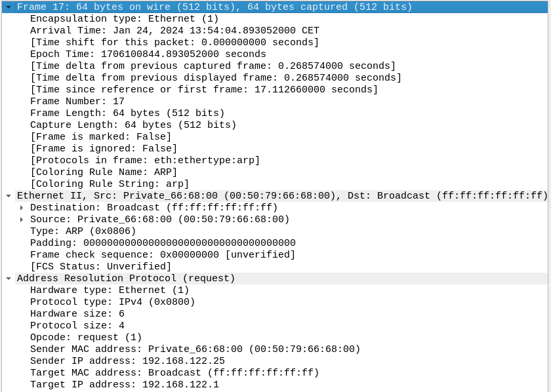Select the Frame check sequence row
551x392 pixels.
(163, 254)
